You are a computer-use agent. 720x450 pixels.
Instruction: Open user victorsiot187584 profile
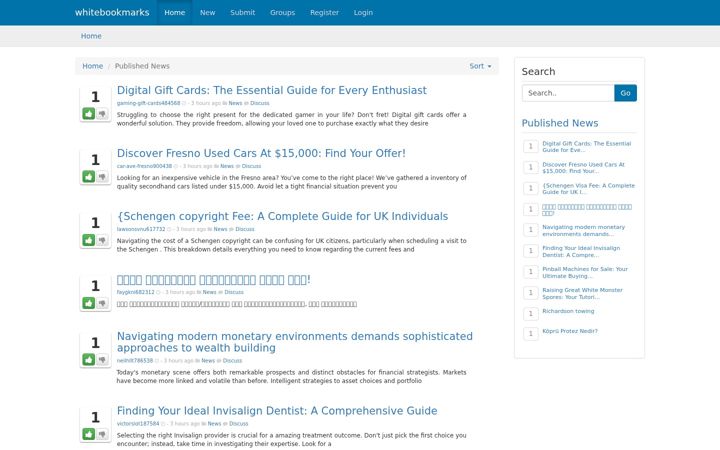click(x=138, y=423)
